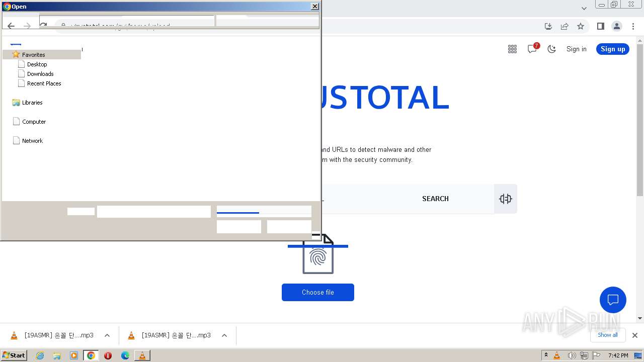Click the VLC cone taskbar icon
The image size is (644, 362).
tap(142, 355)
